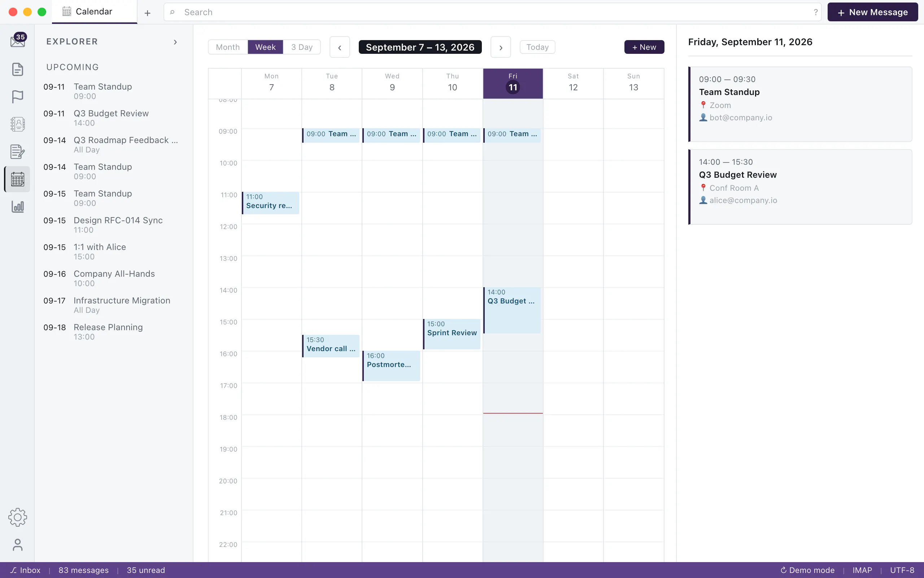
Task: Open Thursday 09:00 Team event
Action: coord(452,135)
